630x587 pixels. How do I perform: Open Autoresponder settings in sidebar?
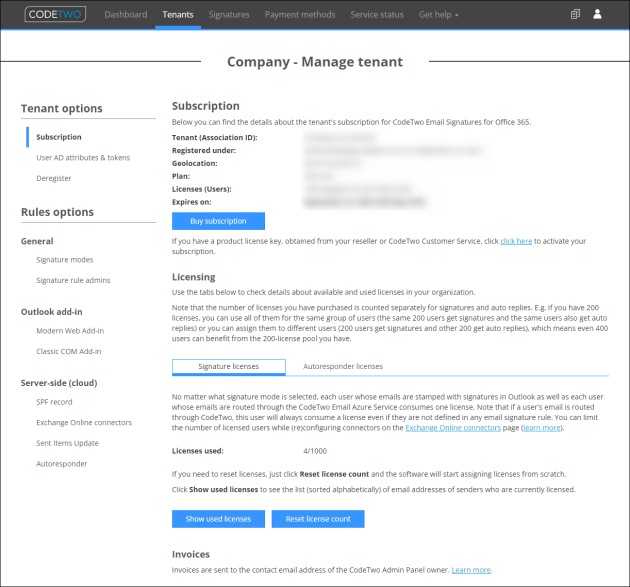click(61, 464)
